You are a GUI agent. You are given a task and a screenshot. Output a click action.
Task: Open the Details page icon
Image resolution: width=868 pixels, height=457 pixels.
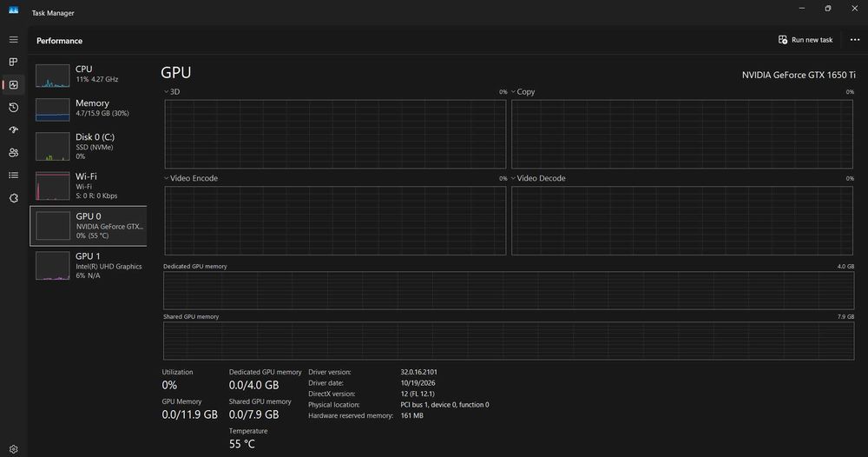13,176
